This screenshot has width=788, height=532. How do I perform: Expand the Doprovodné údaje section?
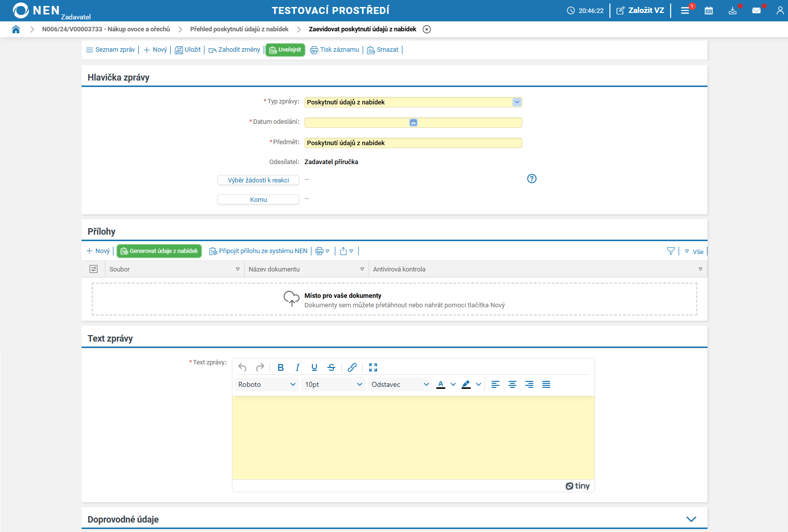pyautogui.click(x=691, y=519)
